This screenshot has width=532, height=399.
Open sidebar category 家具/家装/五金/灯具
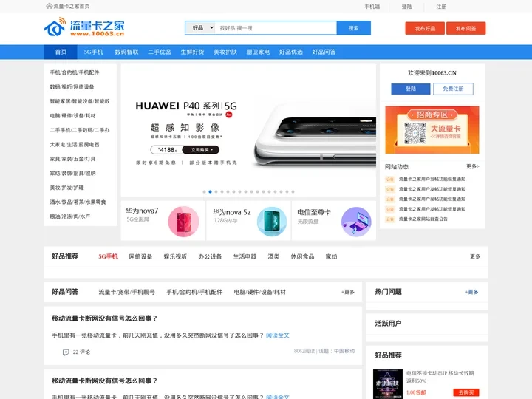(72, 159)
